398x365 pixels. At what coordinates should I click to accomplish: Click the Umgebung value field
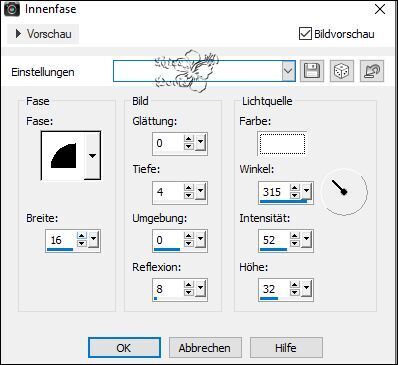coord(168,240)
